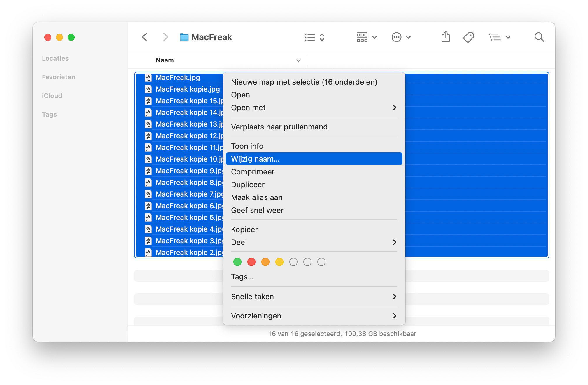
Task: Go forward with the right chevron button
Action: (x=165, y=37)
